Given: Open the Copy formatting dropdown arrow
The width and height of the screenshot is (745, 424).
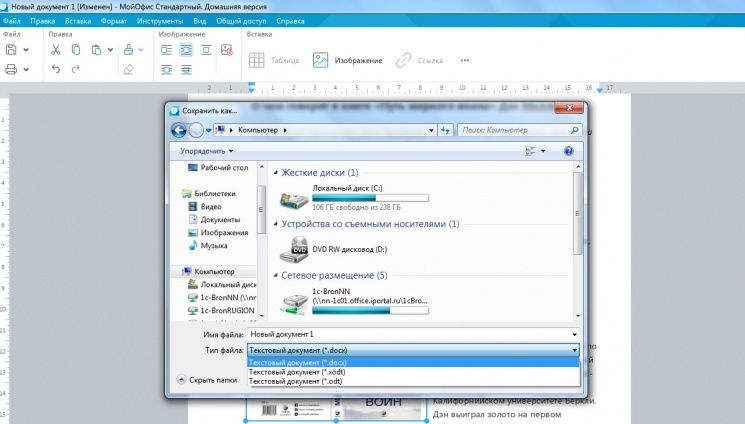Looking at the screenshot, I should tap(141, 49).
